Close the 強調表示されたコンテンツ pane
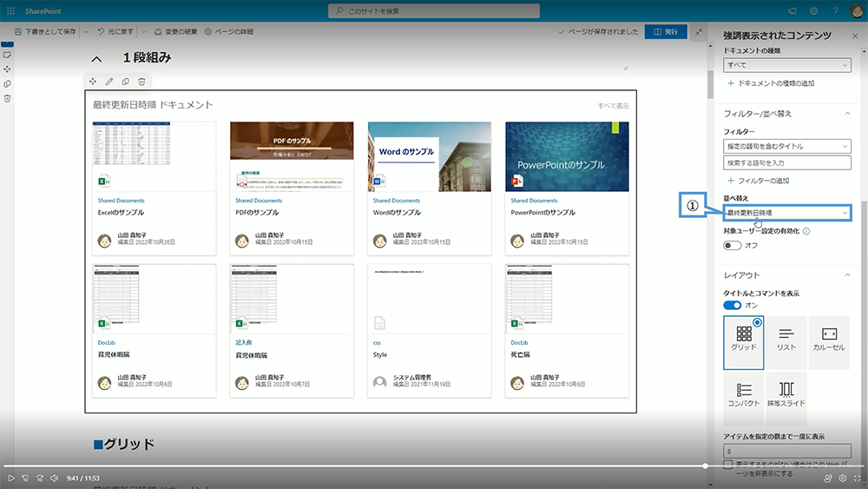The image size is (868, 489). tap(855, 36)
